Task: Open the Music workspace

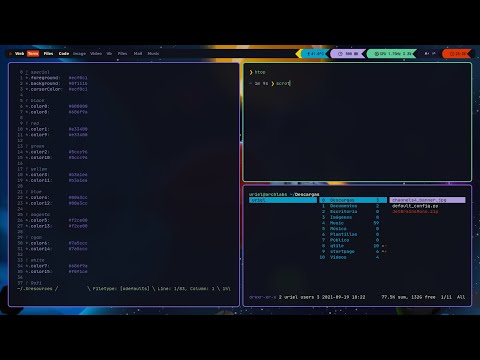Action: tap(153, 53)
